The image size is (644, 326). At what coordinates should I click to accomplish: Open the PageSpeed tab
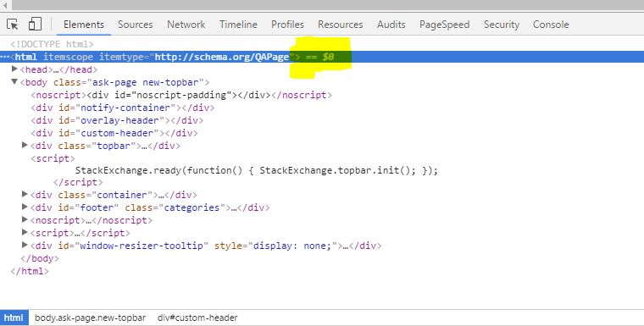point(444,25)
